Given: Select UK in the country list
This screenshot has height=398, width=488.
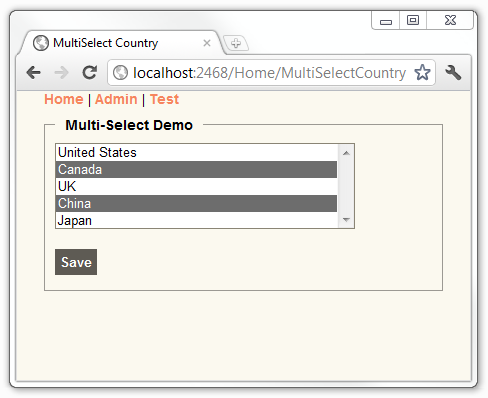Looking at the screenshot, I should (196, 186).
